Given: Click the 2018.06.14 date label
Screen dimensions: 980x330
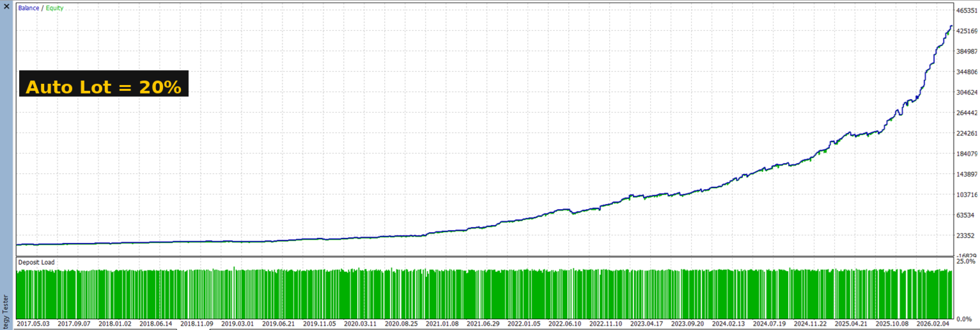Looking at the screenshot, I should pos(157,324).
